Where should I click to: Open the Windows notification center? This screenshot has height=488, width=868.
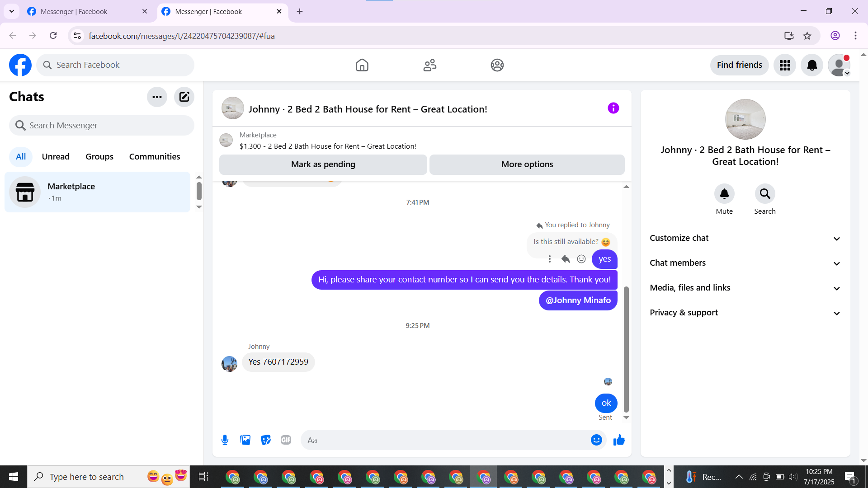coord(850,477)
